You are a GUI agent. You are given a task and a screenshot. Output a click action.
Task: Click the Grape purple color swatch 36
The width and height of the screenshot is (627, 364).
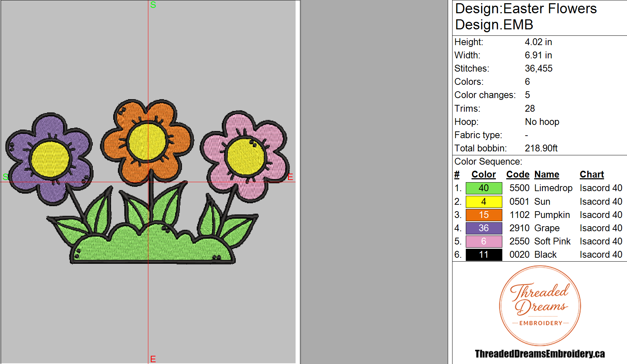click(x=484, y=228)
